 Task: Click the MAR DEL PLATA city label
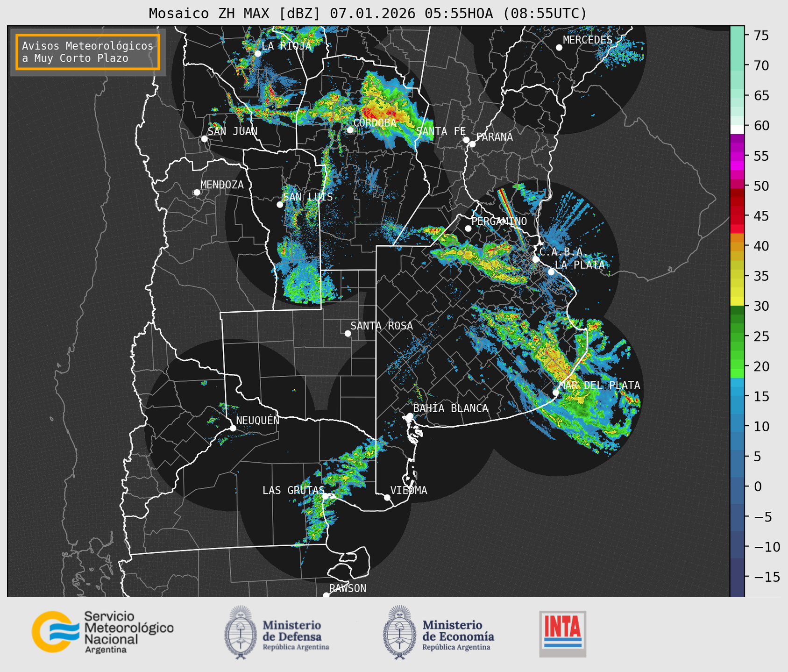tap(599, 386)
